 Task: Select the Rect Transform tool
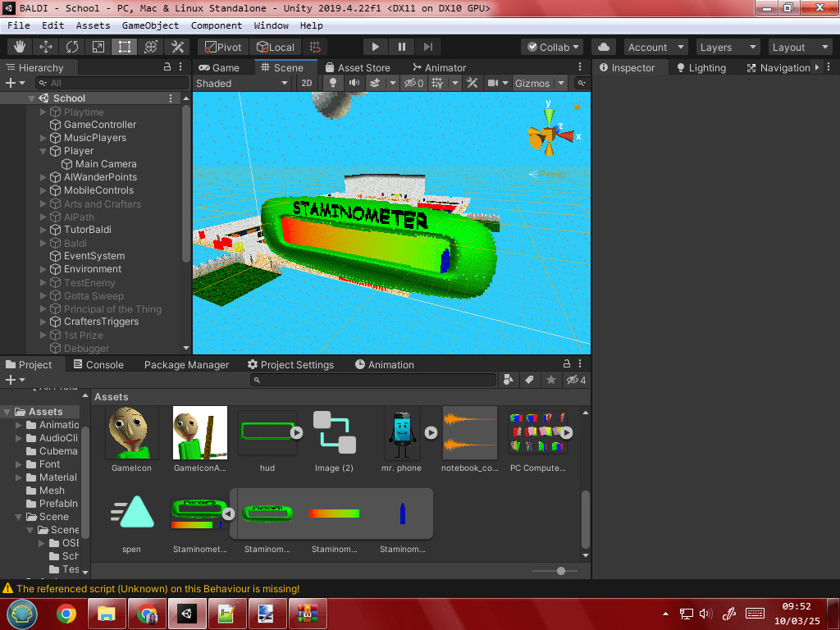pos(124,47)
